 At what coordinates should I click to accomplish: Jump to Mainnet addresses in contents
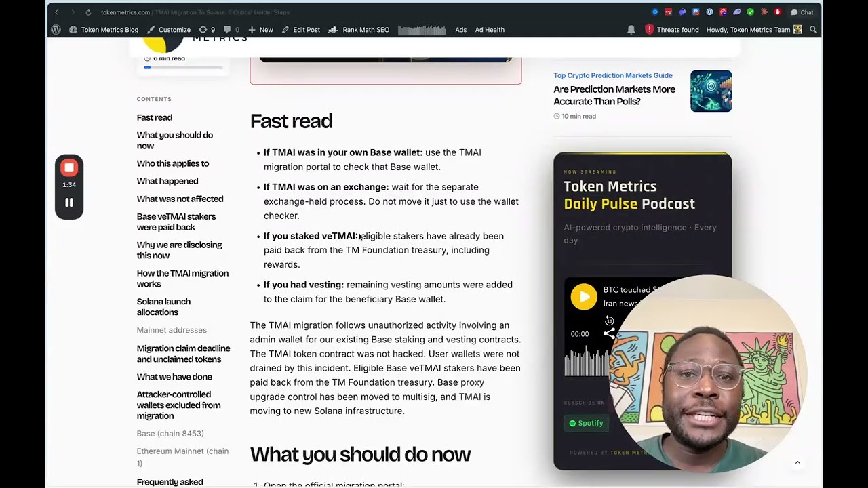pos(172,330)
